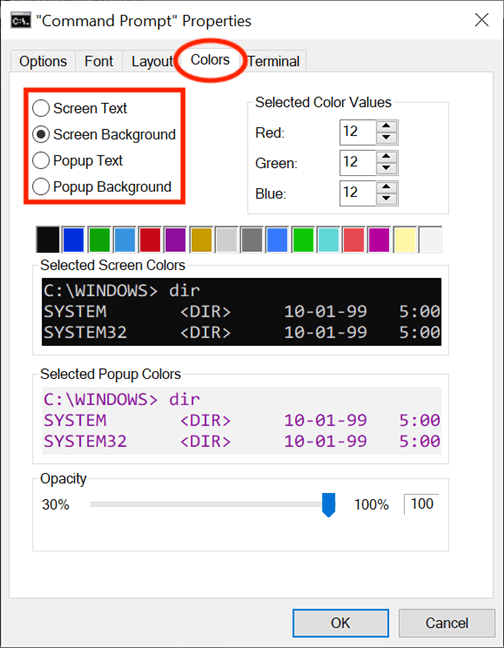Pick the light blue swatch after dark green
504x648 pixels.
click(x=124, y=239)
